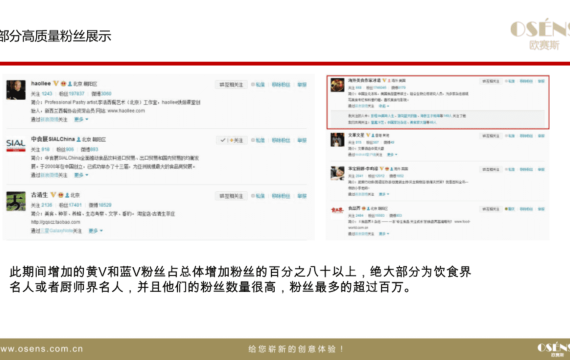The height and width of the screenshot is (360, 570).
Task: Click 举报 in 古清生's row
Action: (x=302, y=196)
